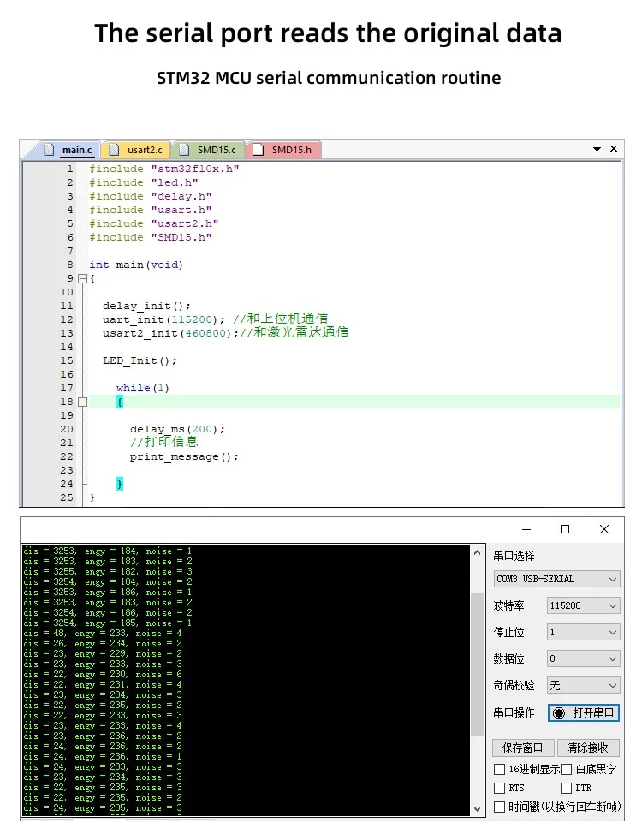The width and height of the screenshot is (642, 840).
Task: Click the highlighted closing brace on line 24
Action: point(119,485)
